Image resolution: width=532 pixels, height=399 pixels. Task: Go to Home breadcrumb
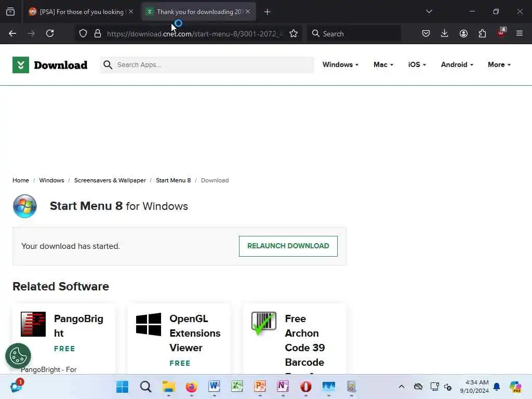[21, 180]
